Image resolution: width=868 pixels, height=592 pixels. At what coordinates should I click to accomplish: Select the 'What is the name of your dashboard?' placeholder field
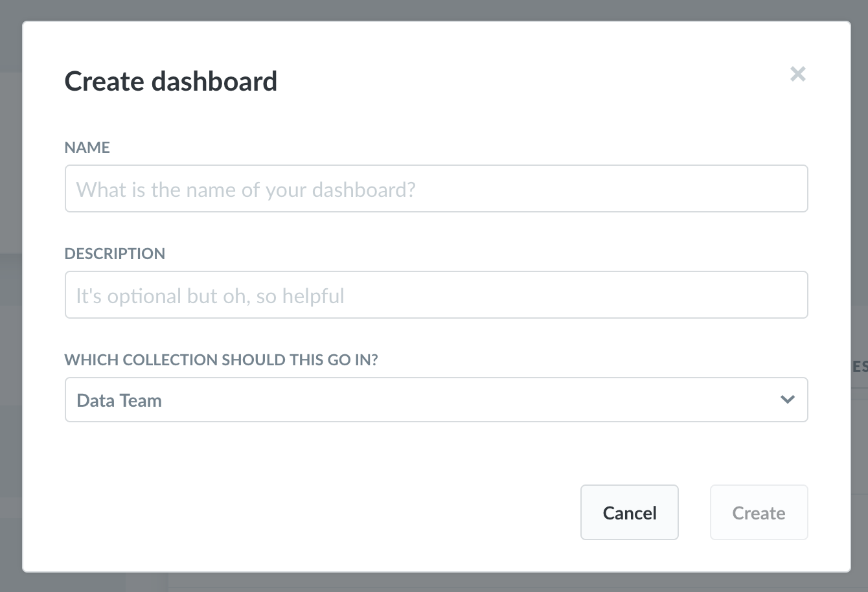pos(436,188)
